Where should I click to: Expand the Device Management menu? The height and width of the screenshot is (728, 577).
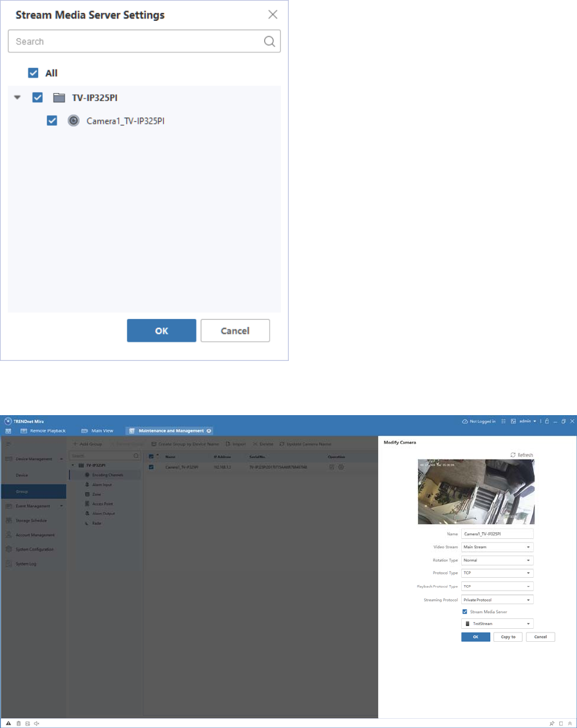pos(33,459)
